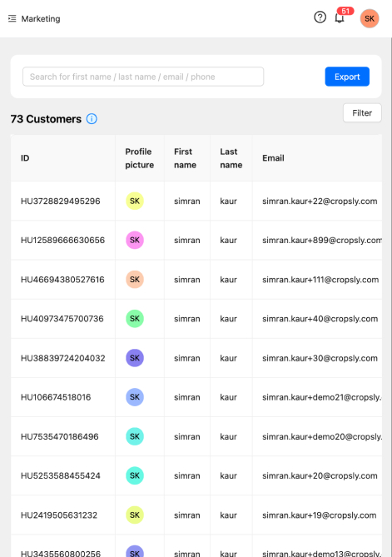The image size is (392, 557).
Task: Select ID HU12589666630656
Action: point(62,240)
